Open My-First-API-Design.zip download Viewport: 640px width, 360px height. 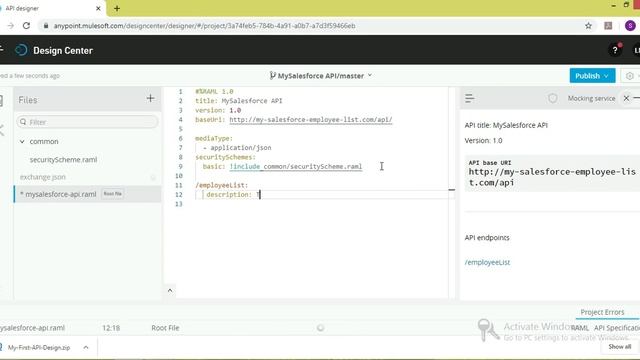tap(39, 347)
